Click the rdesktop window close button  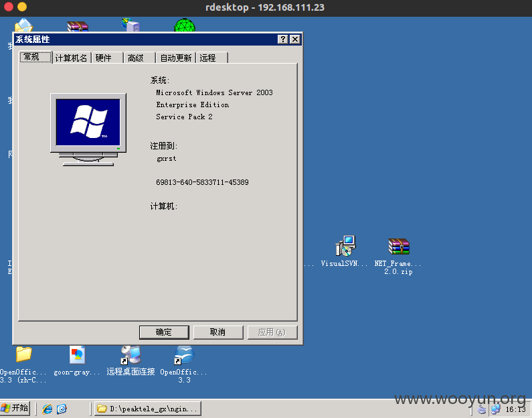pos(9,7)
